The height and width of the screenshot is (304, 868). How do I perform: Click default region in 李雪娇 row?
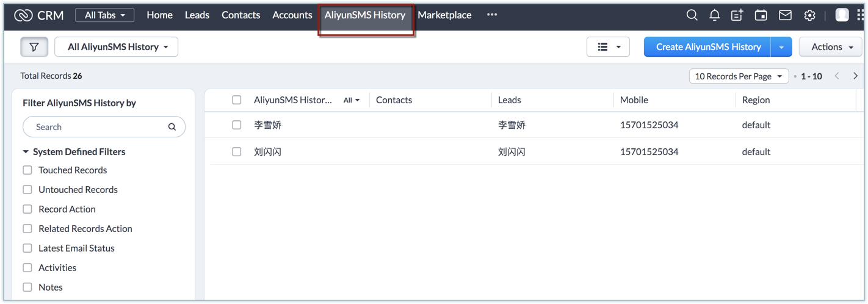[x=756, y=125]
